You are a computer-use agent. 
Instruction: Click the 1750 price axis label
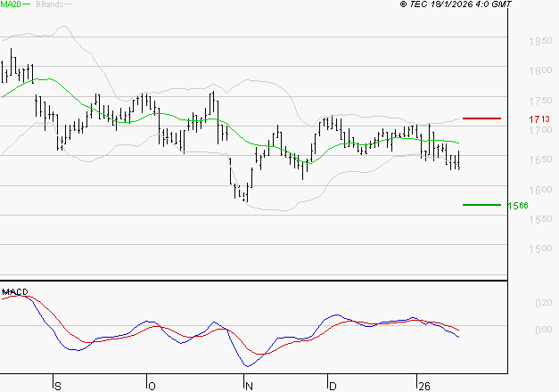pyautogui.click(x=538, y=101)
